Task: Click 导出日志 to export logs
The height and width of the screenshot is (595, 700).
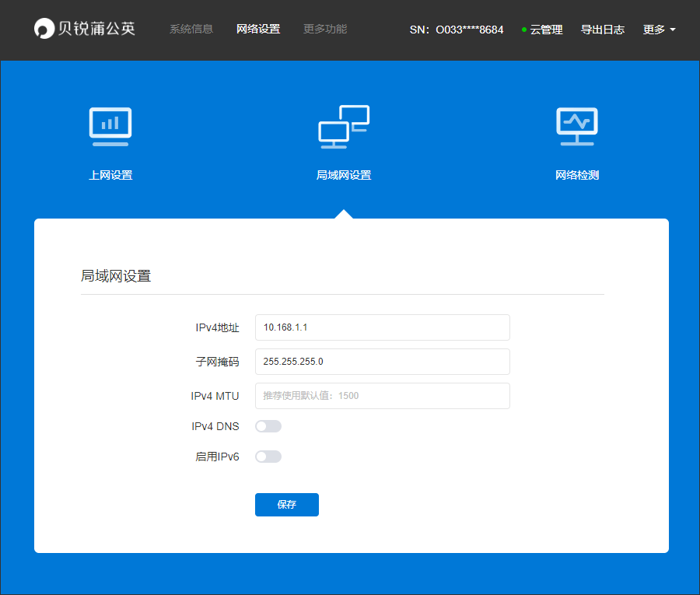Action: click(x=603, y=30)
